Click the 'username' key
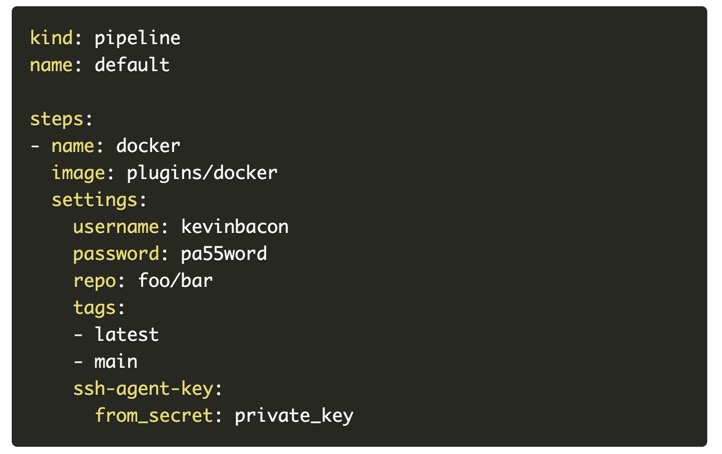Screen dimensions: 722x454 tap(116, 227)
